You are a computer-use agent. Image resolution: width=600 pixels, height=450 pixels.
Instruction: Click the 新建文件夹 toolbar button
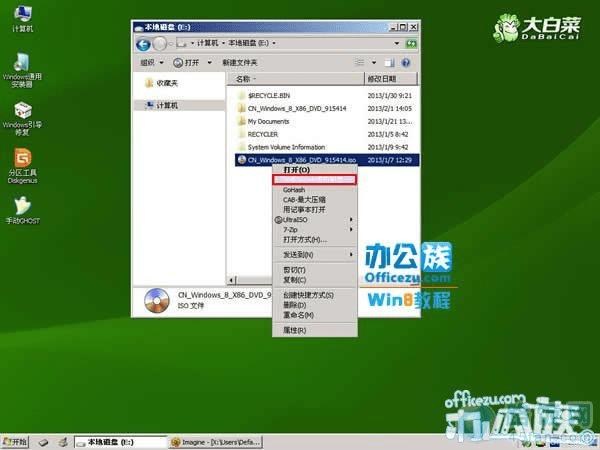(240, 62)
